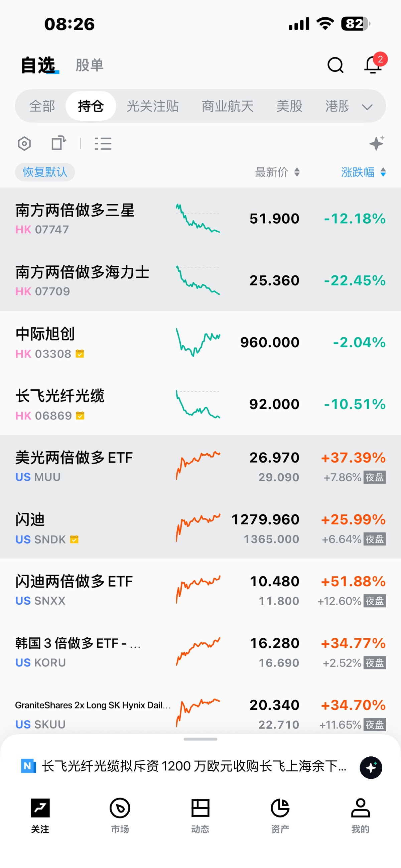Go to the 我的 profile tab
This screenshot has width=401, height=868.
[360, 816]
